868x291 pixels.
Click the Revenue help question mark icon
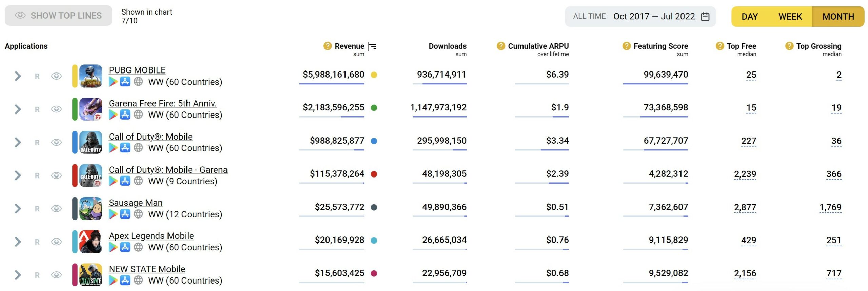point(327,46)
